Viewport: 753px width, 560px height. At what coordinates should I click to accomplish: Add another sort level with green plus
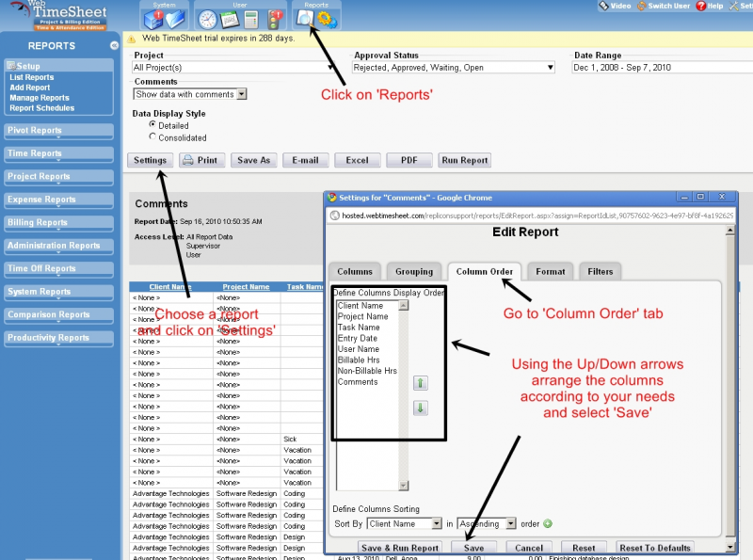tap(548, 523)
